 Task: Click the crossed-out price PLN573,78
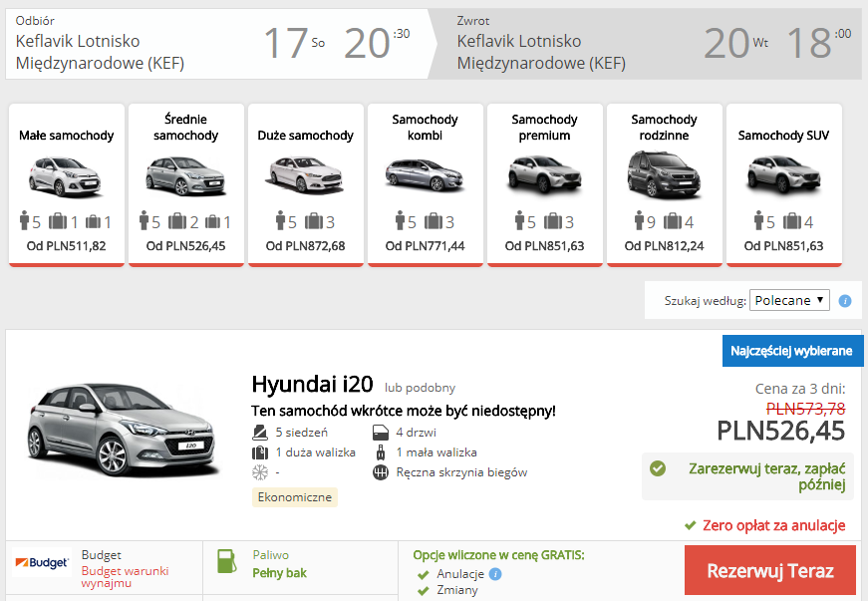point(806,409)
